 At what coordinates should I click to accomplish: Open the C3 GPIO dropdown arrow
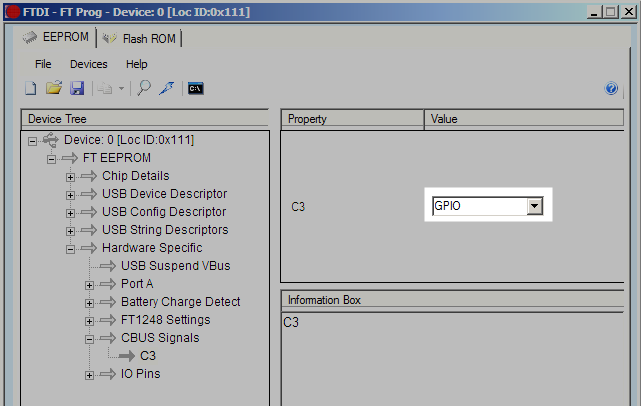point(534,206)
